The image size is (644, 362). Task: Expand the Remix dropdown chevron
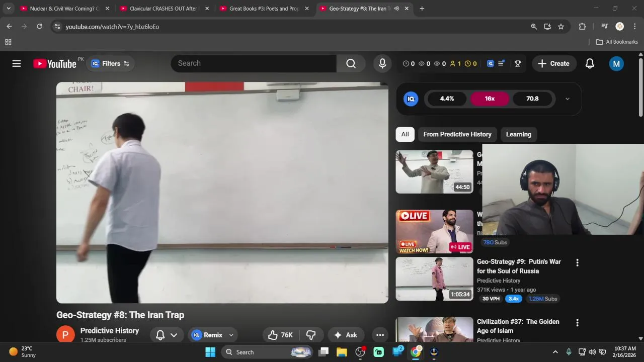(x=231, y=335)
